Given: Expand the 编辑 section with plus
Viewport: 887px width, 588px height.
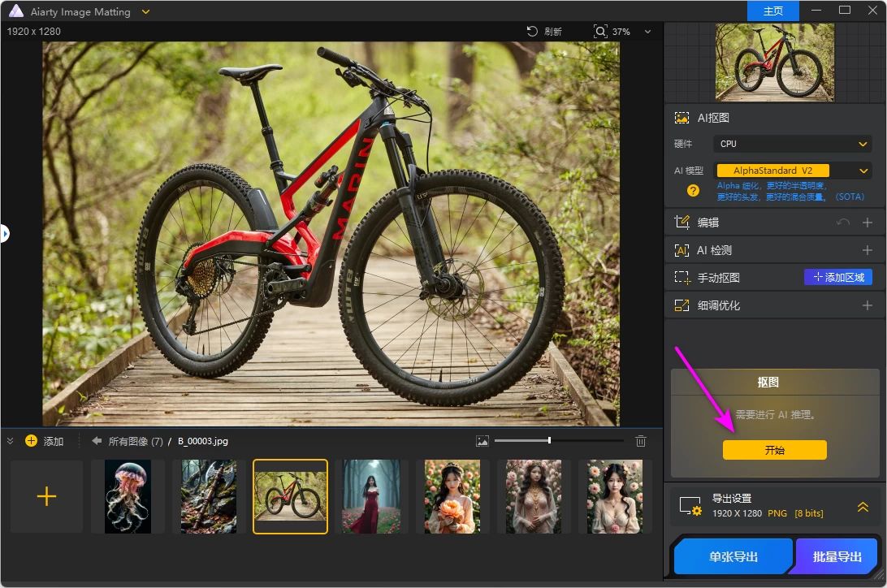Looking at the screenshot, I should click(868, 223).
